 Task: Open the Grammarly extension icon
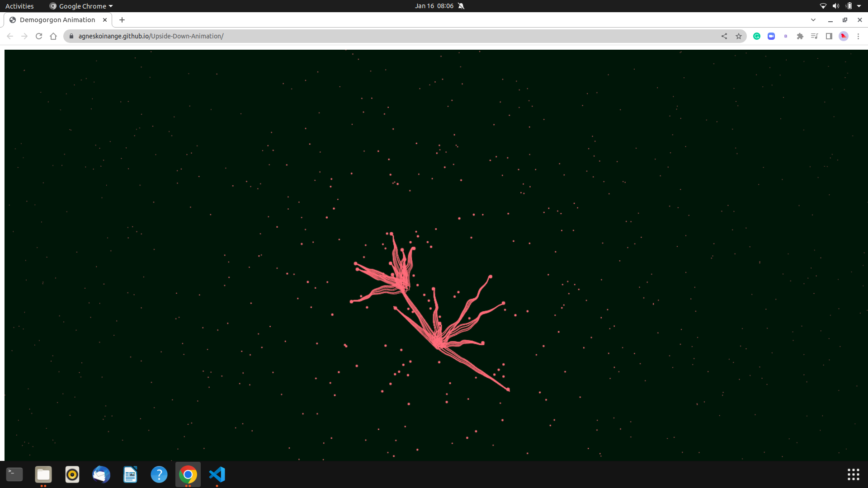pos(757,36)
